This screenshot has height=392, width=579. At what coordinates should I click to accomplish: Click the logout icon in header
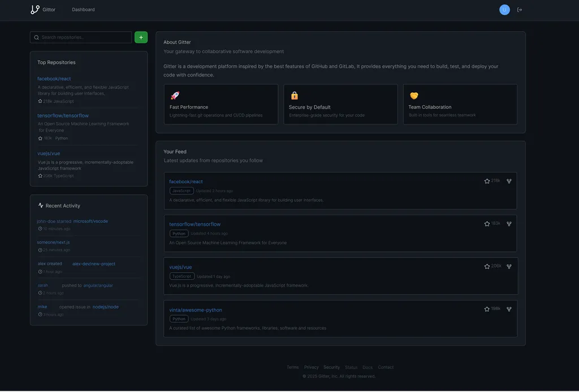[520, 10]
